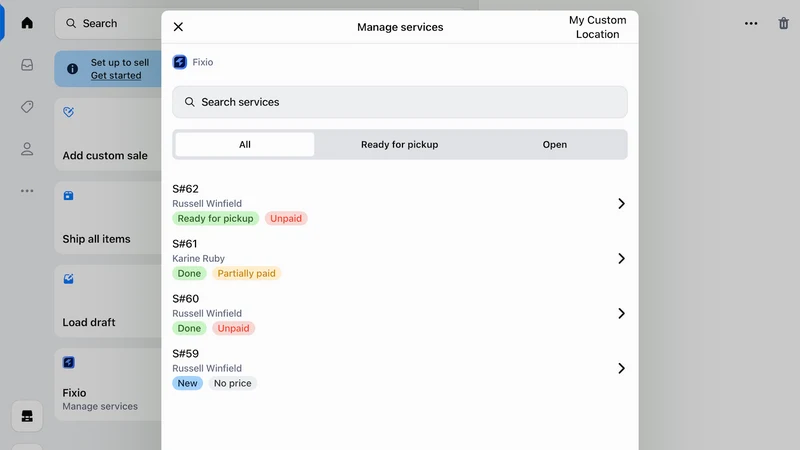Click the Load draft tile icon
The image size is (800, 450).
pyautogui.click(x=68, y=279)
